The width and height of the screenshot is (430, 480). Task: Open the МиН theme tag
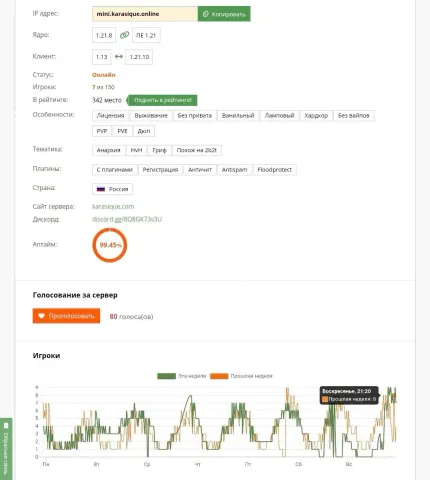136,150
